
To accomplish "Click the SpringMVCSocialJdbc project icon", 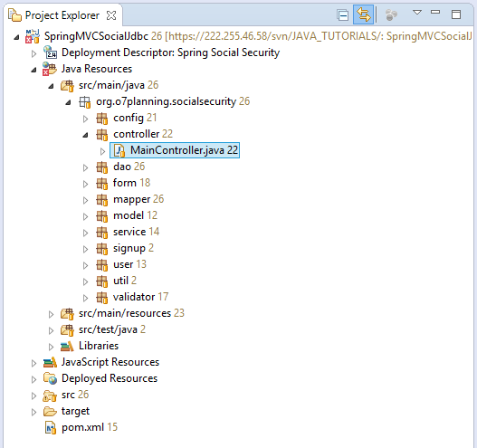I will tap(33, 36).
